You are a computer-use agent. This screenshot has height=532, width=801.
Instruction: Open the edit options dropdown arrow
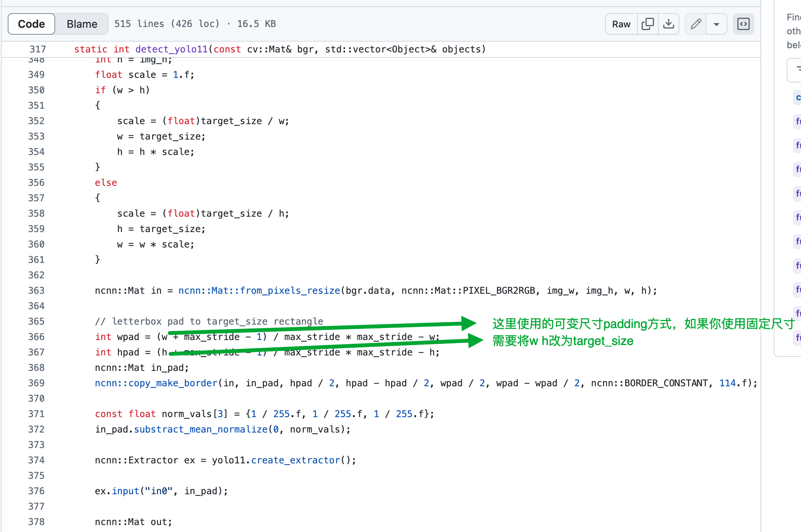[716, 24]
